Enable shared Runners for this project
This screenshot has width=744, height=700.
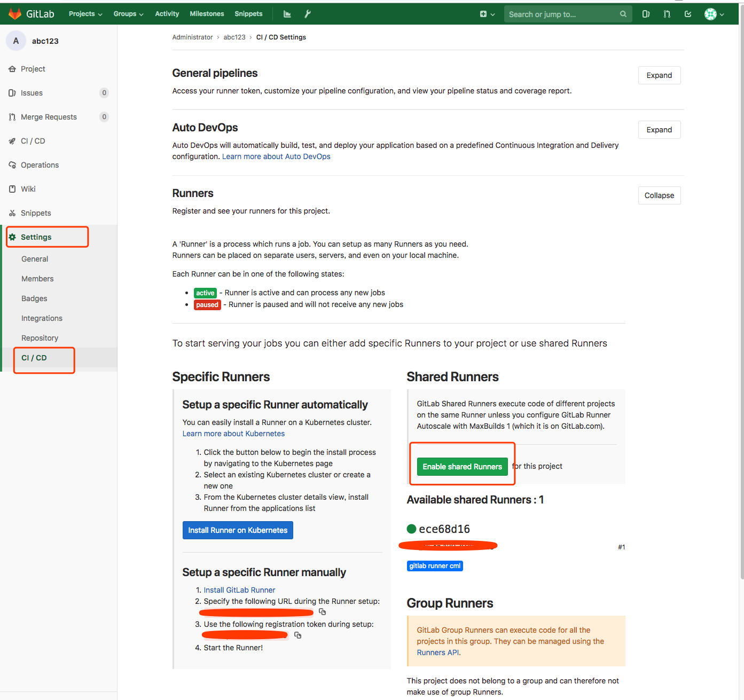[x=462, y=466]
